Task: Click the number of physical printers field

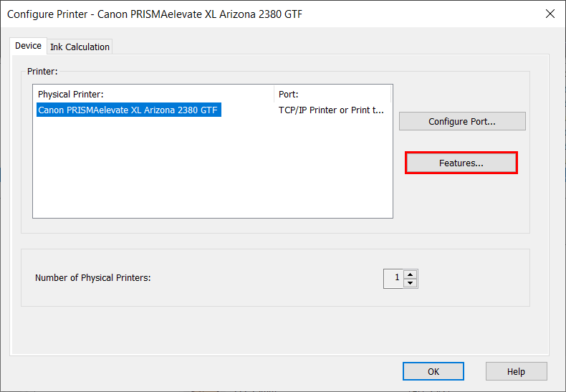Action: tap(393, 279)
